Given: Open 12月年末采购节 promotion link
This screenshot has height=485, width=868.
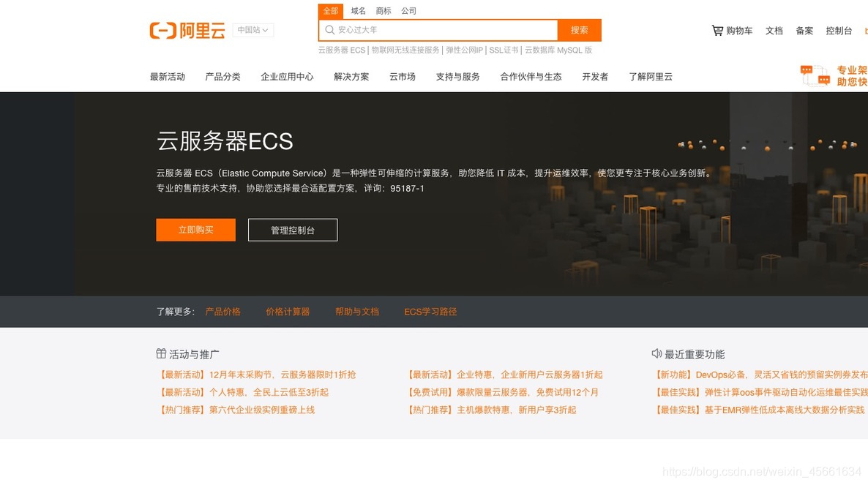Looking at the screenshot, I should pos(256,375).
